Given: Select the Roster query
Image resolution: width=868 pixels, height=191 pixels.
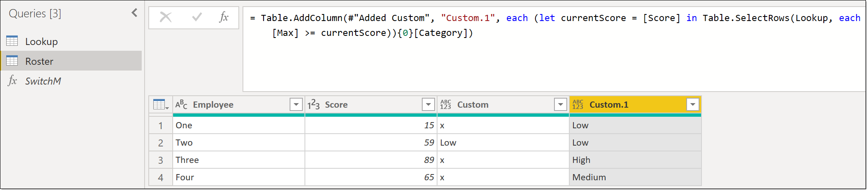Looking at the screenshot, I should coord(71,61).
